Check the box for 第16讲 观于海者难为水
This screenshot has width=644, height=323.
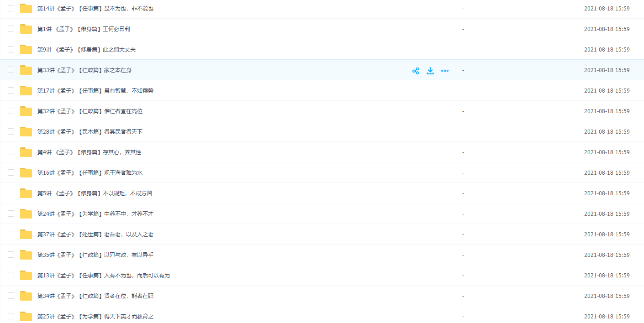point(11,172)
